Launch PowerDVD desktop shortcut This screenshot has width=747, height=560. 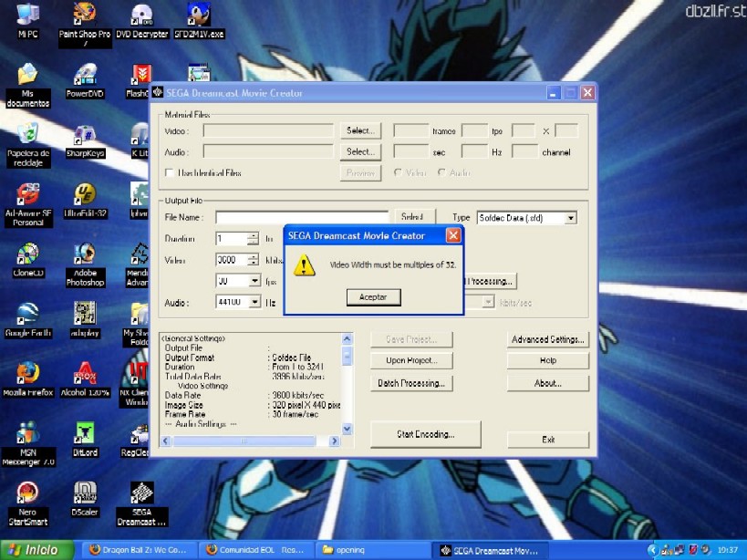[85, 81]
